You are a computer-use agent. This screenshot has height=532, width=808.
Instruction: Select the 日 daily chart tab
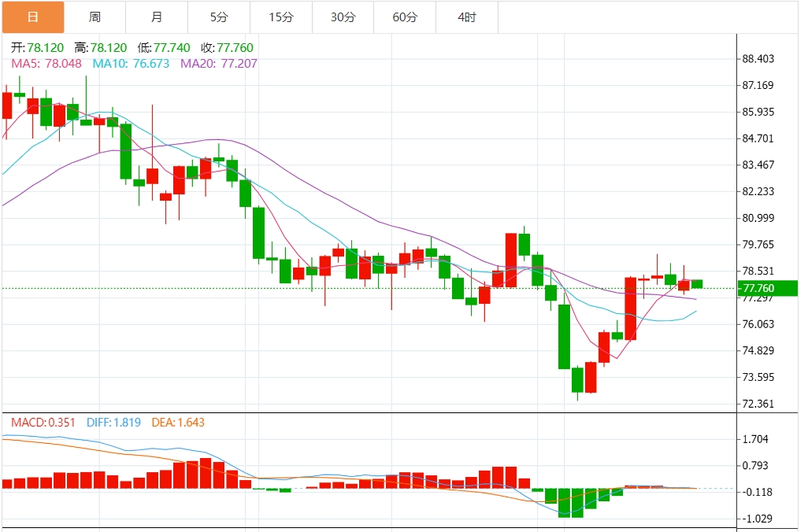(33, 17)
